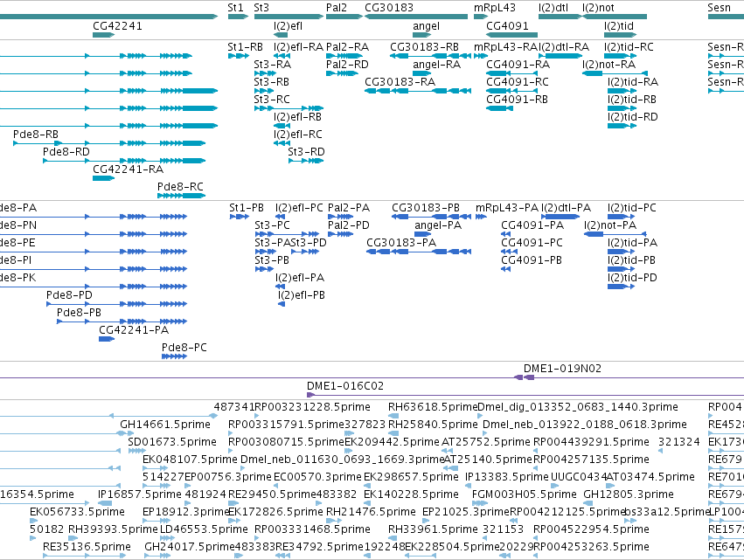This screenshot has height=560, width=744.
Task: Click the CG42241-RA transcript bar glyph
Action: [x=103, y=178]
